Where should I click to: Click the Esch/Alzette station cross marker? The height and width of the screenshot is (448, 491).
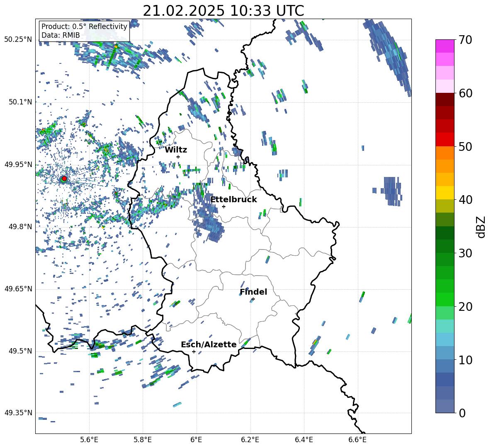[194, 351]
